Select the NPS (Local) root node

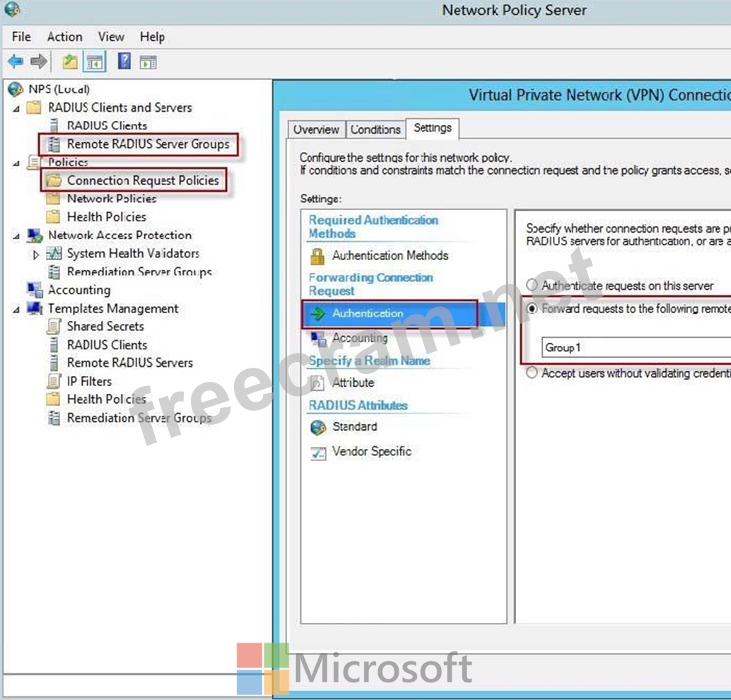[59, 88]
